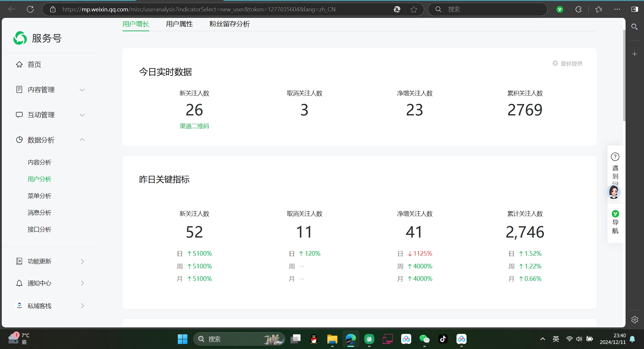Expand the 内容管理 menu

tap(82, 90)
